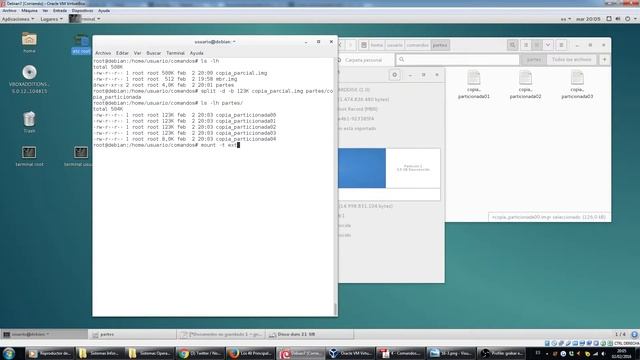Screen dimensions: 640x360
Task: Click the plus button beside Todos los archivos
Action: tap(604, 60)
